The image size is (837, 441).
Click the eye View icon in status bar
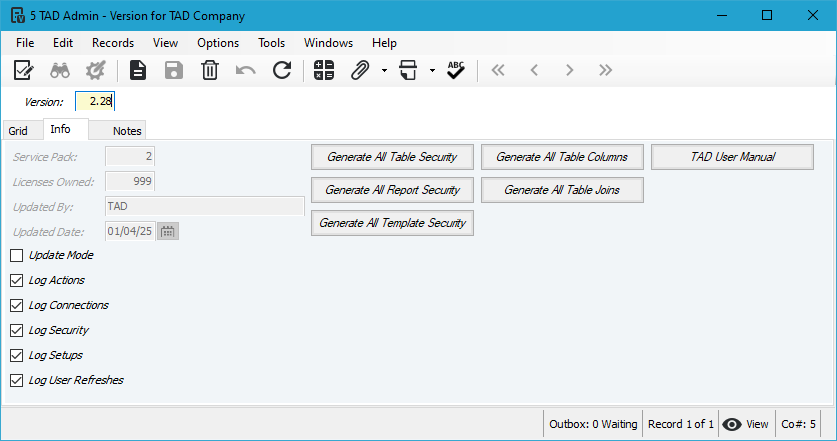click(732, 424)
